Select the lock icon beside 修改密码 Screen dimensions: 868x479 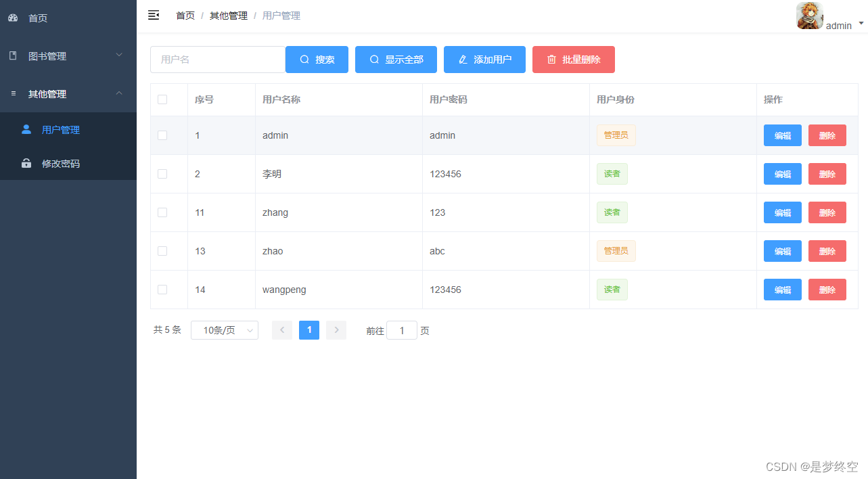pos(26,163)
